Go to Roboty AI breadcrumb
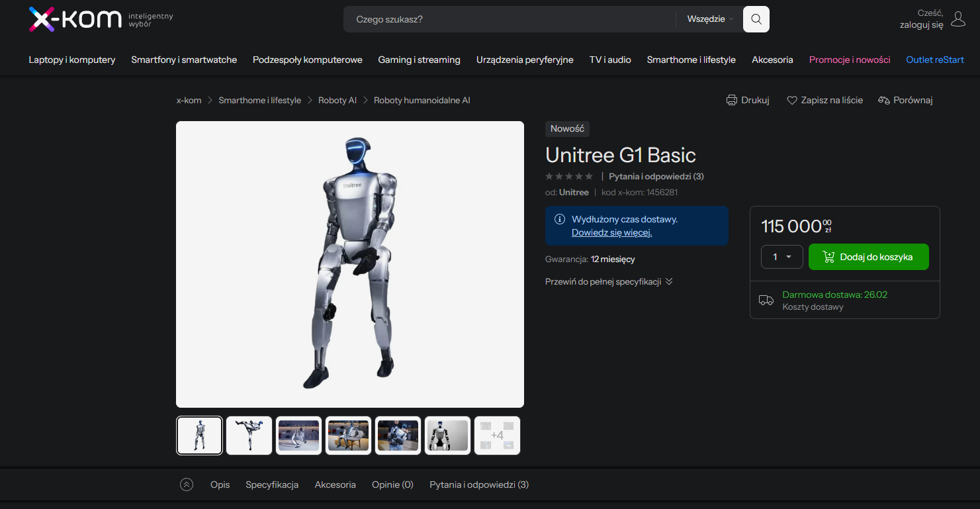980x509 pixels. click(x=337, y=100)
